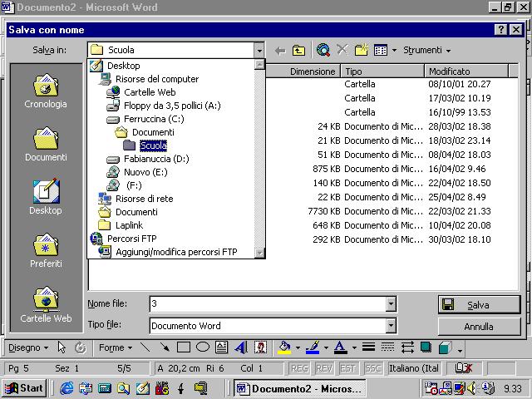The height and width of the screenshot is (399, 532).
Task: Click Documento2 taskbar button
Action: click(299, 388)
